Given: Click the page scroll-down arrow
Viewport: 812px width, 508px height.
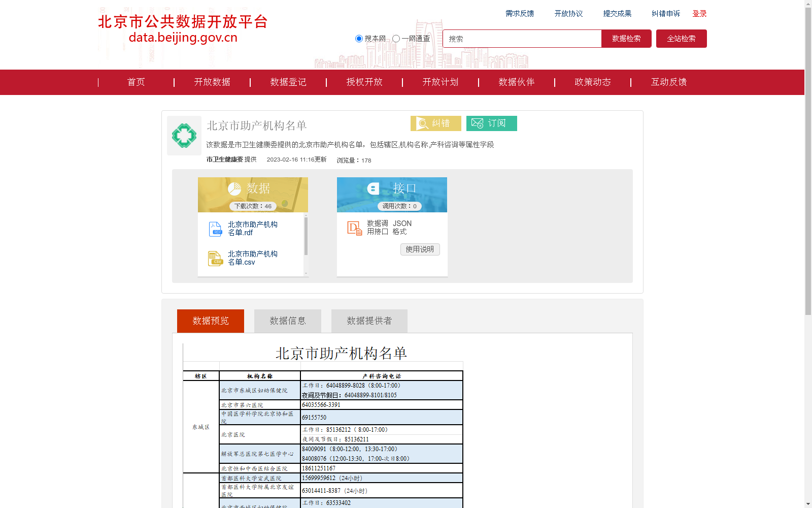Looking at the screenshot, I should (x=808, y=504).
